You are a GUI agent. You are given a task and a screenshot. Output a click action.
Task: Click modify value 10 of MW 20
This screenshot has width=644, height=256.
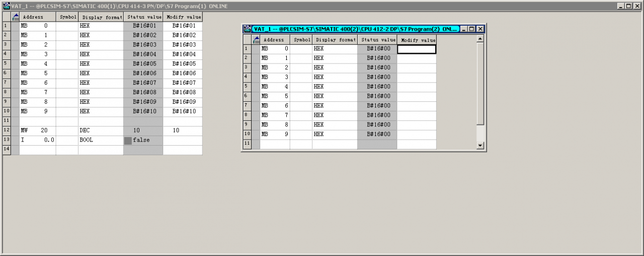click(183, 131)
